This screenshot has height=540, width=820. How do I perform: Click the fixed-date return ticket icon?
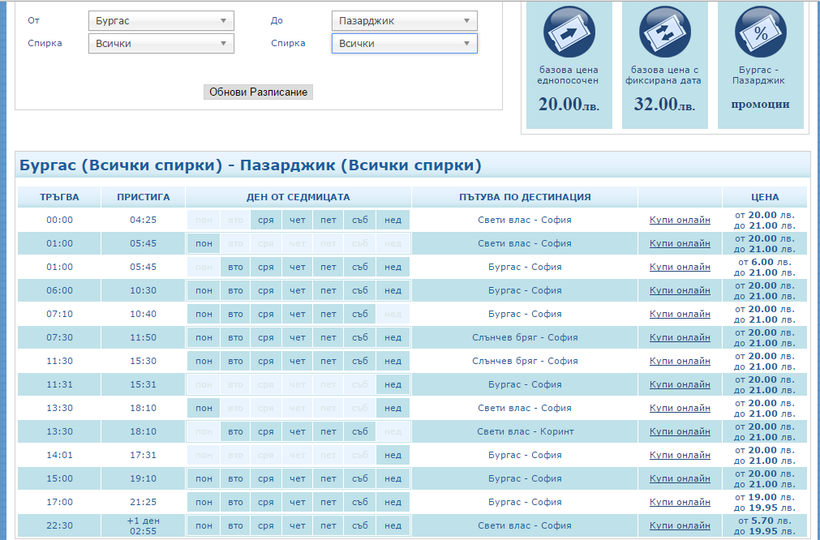[x=664, y=31]
